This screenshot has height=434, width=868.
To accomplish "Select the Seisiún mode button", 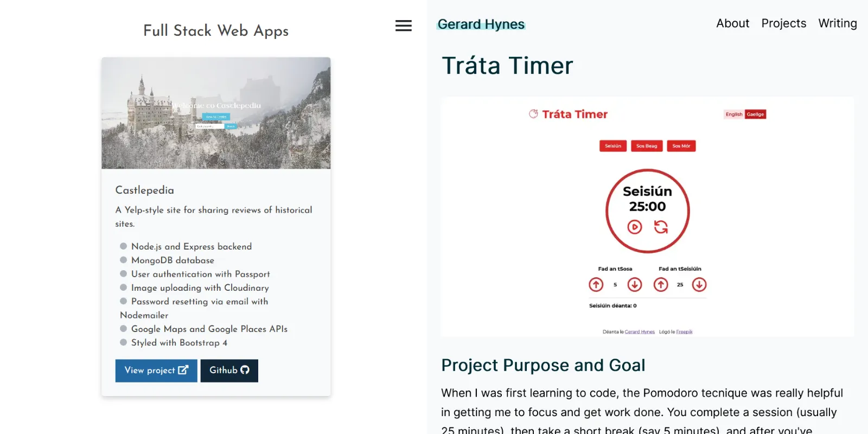I will [613, 146].
